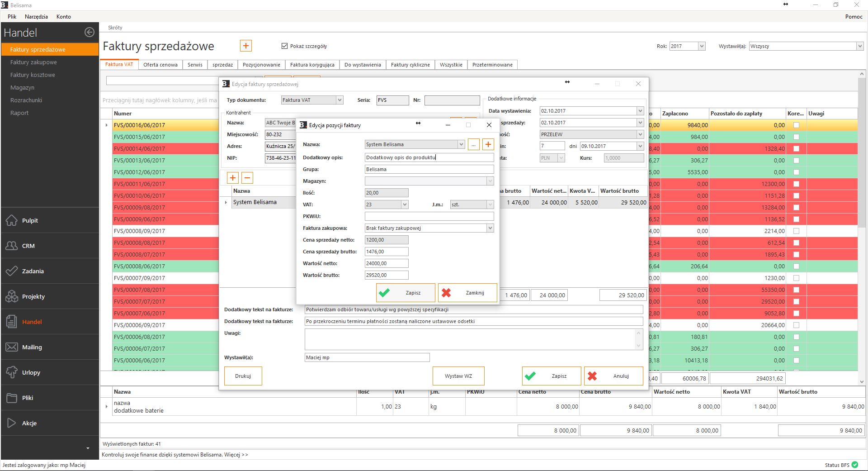The image size is (868, 471).
Task: Collapse the Handel panel with back arrow
Action: 89,32
